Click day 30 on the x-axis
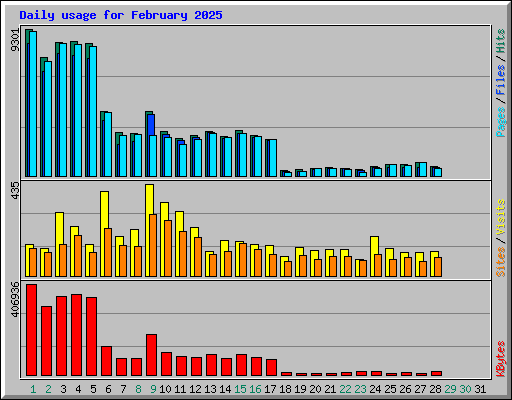Image resolution: width=512 pixels, height=400 pixels. (x=465, y=389)
